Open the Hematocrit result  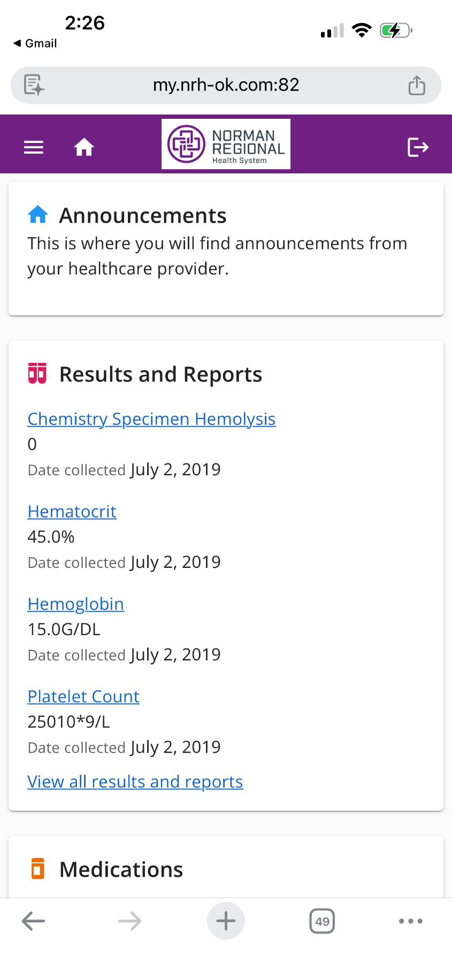pyautogui.click(x=72, y=512)
